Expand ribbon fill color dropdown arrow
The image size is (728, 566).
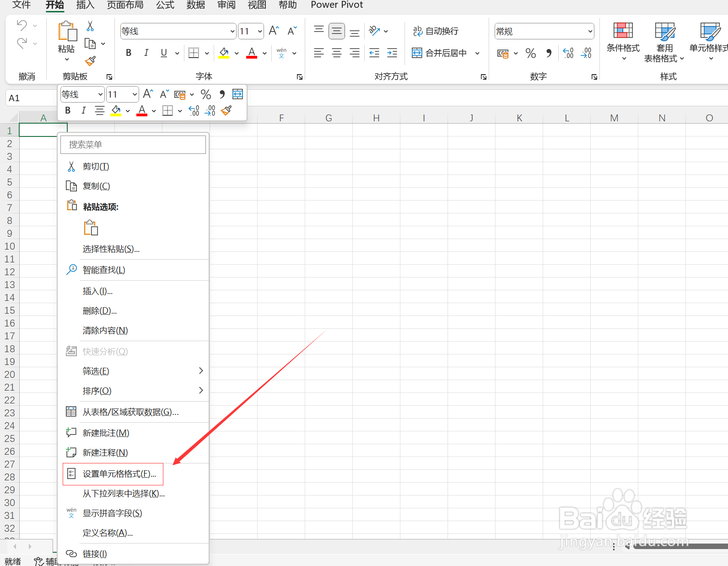(x=237, y=54)
